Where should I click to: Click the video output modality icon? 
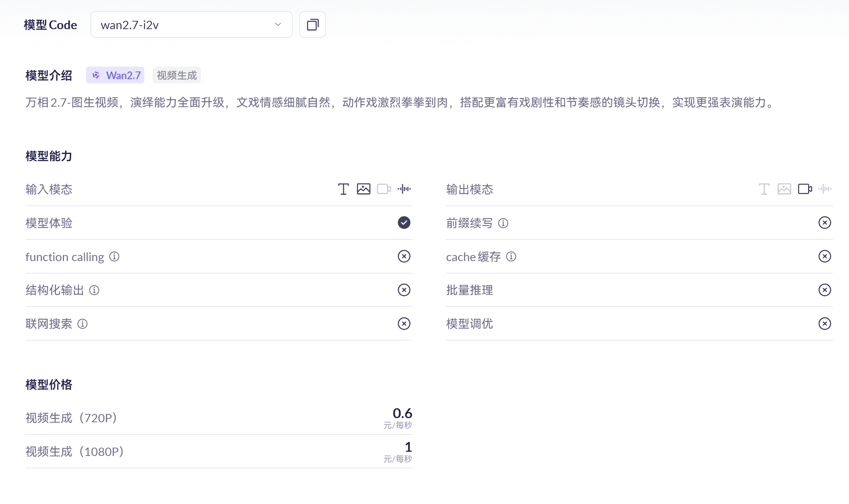click(805, 189)
